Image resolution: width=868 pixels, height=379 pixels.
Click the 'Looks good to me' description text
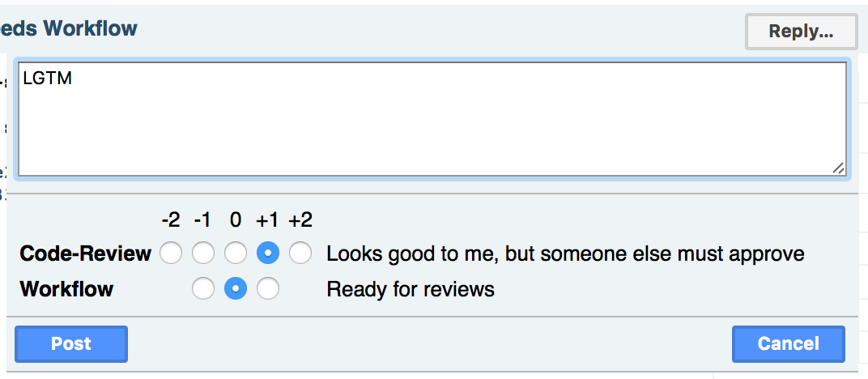click(x=565, y=254)
